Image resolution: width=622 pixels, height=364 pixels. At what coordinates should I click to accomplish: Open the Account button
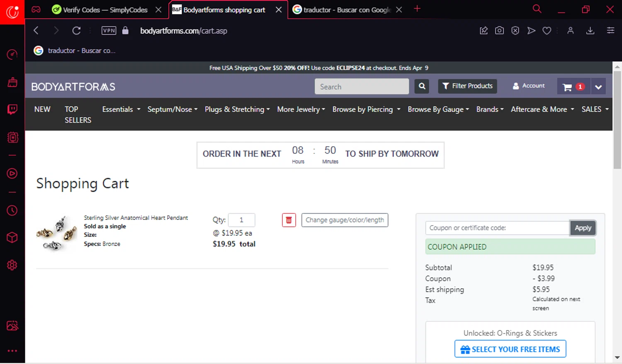pyautogui.click(x=529, y=86)
